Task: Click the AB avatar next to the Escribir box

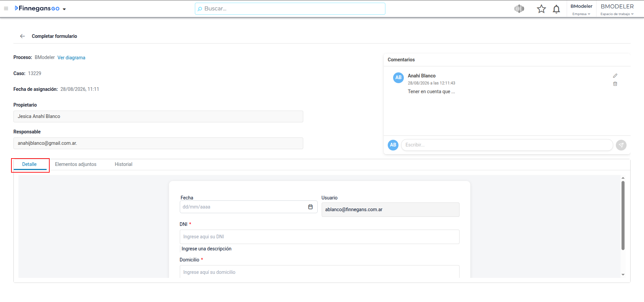Action: pyautogui.click(x=393, y=145)
